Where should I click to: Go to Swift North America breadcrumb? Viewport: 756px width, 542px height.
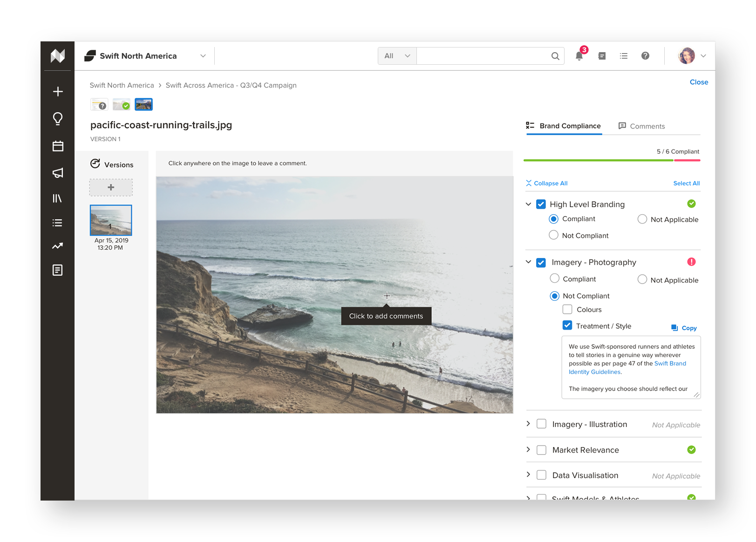pos(122,85)
